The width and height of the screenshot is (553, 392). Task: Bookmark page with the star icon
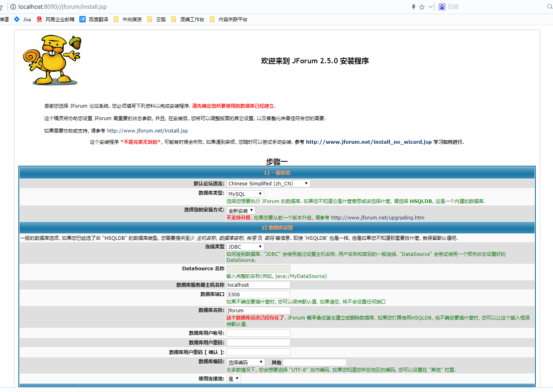click(422, 7)
